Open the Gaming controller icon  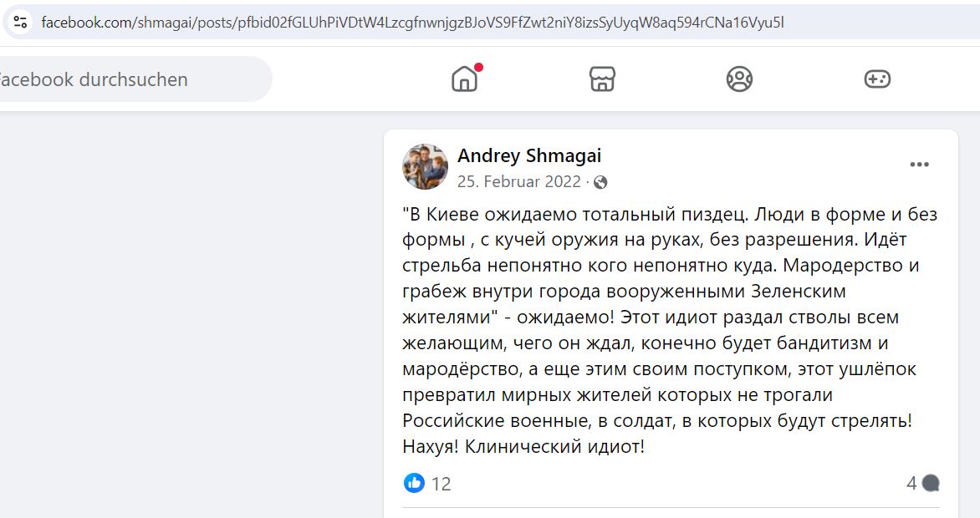pos(877,79)
